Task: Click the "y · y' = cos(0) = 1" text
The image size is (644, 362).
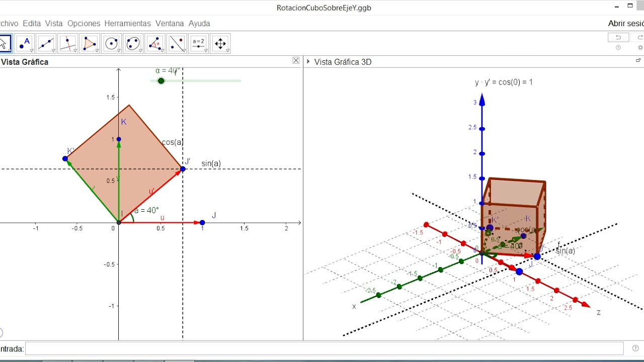Action: tap(504, 82)
